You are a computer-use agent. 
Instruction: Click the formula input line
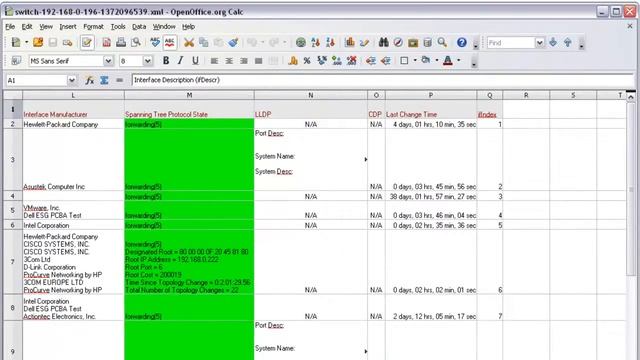[x=382, y=80]
